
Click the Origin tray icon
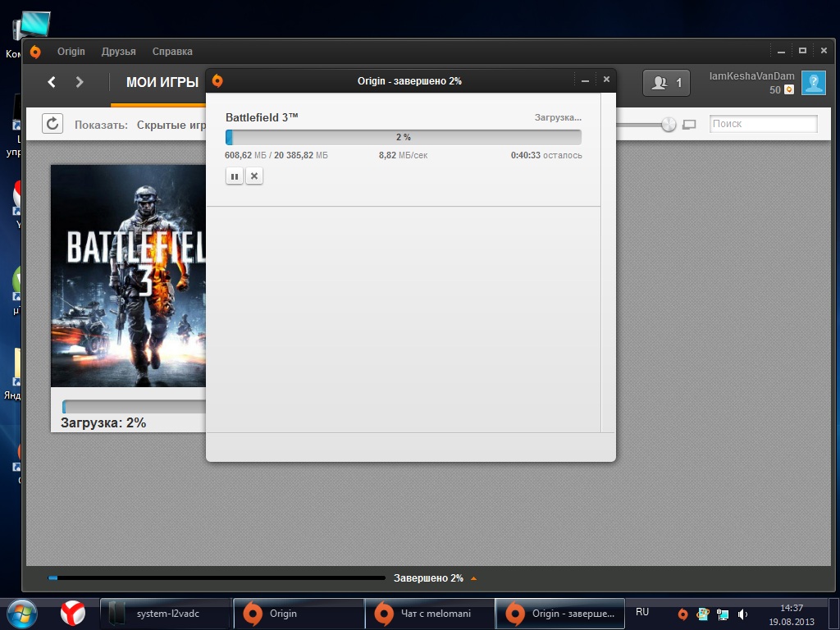coord(682,614)
